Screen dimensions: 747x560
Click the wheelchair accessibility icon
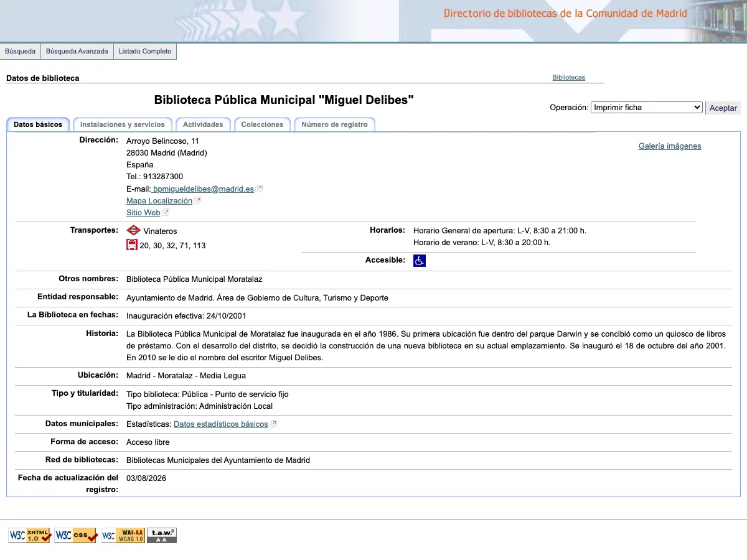(420, 261)
